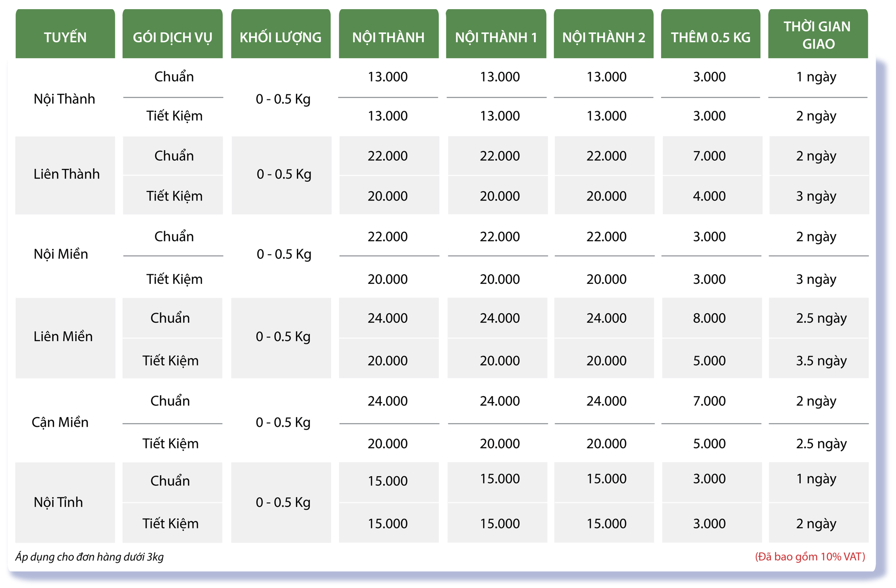Click the 7.000 fee for Cận Miền Chuẩn
The image size is (896, 588).
pyautogui.click(x=709, y=401)
